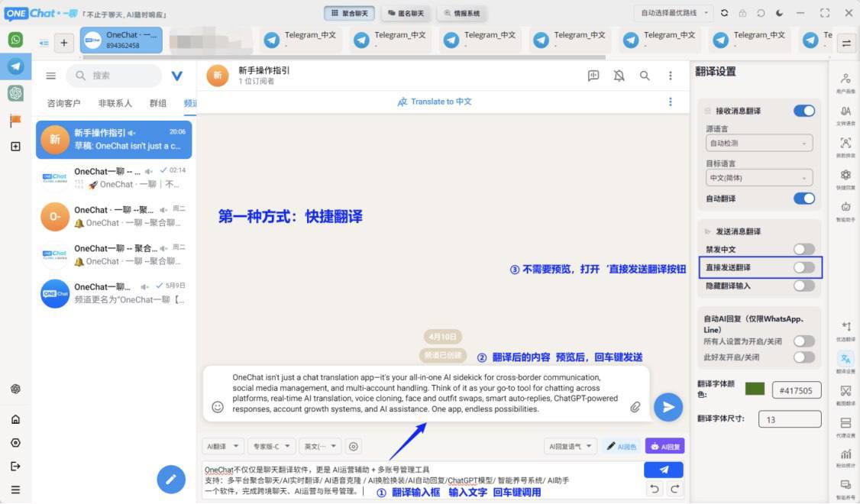Open the AI回复语气 dropdown
The height and width of the screenshot is (504, 860).
click(x=571, y=447)
